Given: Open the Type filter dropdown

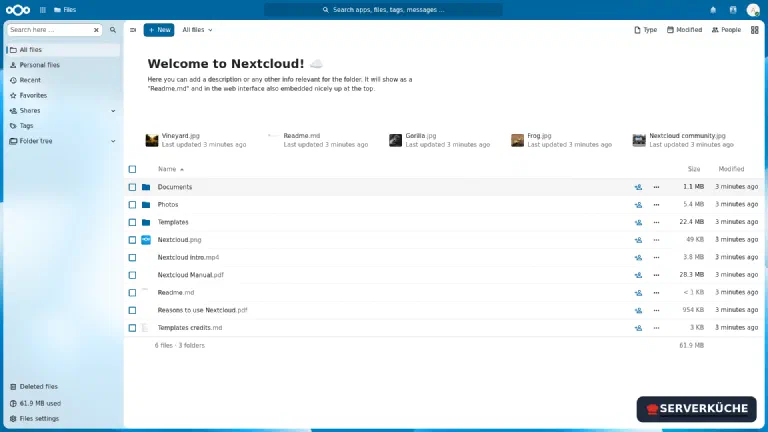Looking at the screenshot, I should 645,30.
